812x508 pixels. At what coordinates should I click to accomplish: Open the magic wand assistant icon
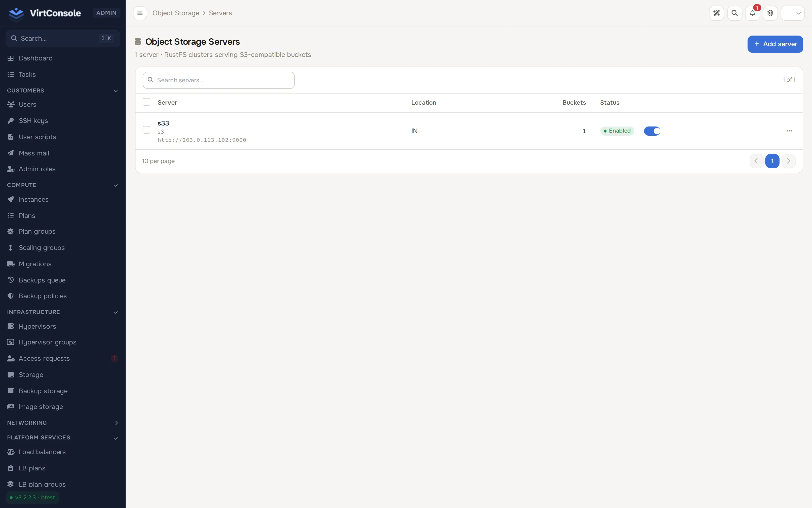pyautogui.click(x=716, y=13)
